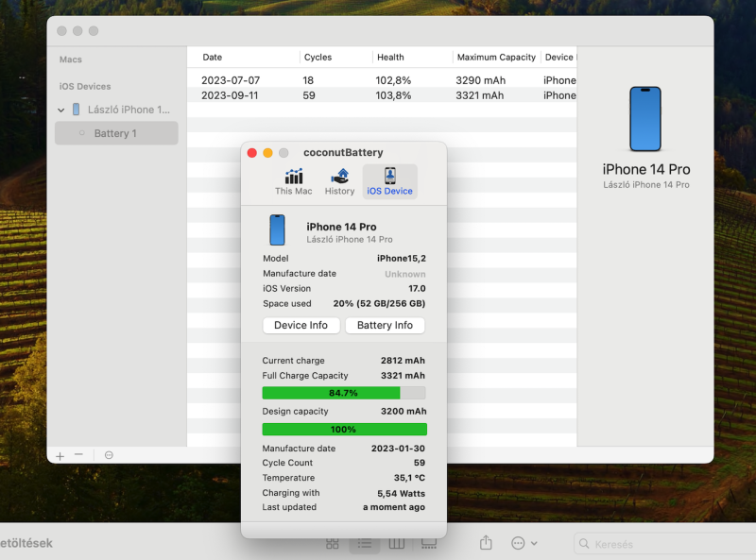Switch Finder to list view
Image resolution: width=756 pixels, height=560 pixels.
tap(365, 544)
